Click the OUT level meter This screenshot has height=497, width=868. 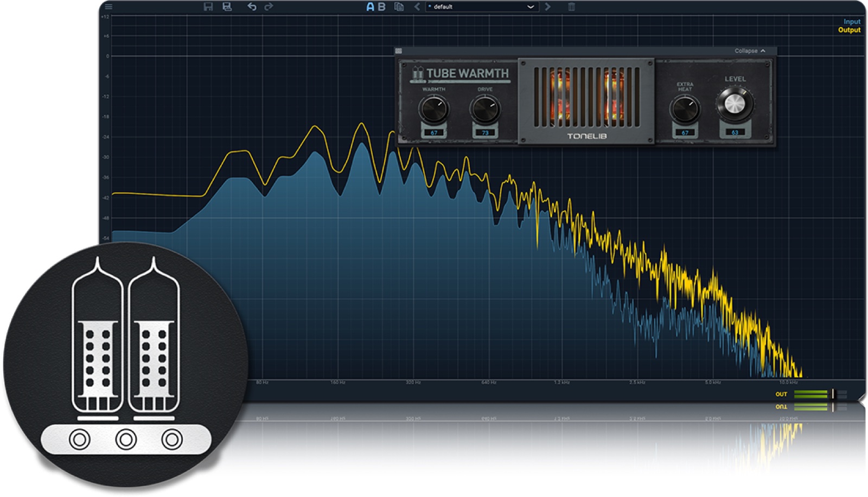pyautogui.click(x=819, y=394)
